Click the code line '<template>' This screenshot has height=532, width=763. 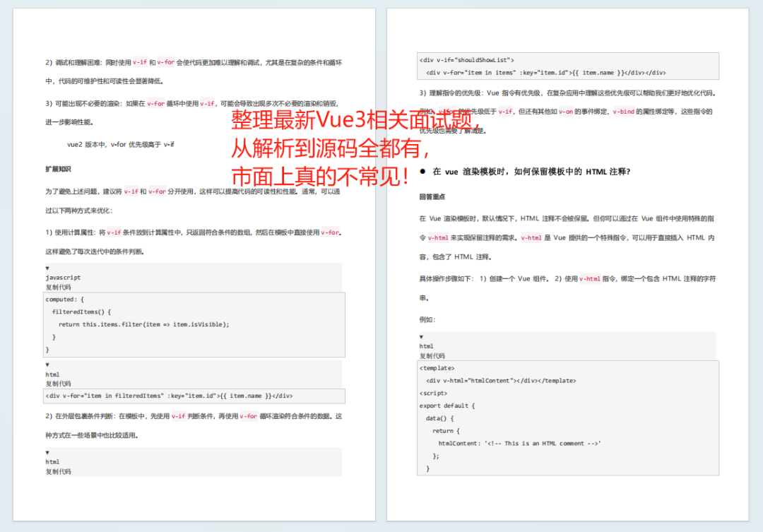tap(437, 369)
